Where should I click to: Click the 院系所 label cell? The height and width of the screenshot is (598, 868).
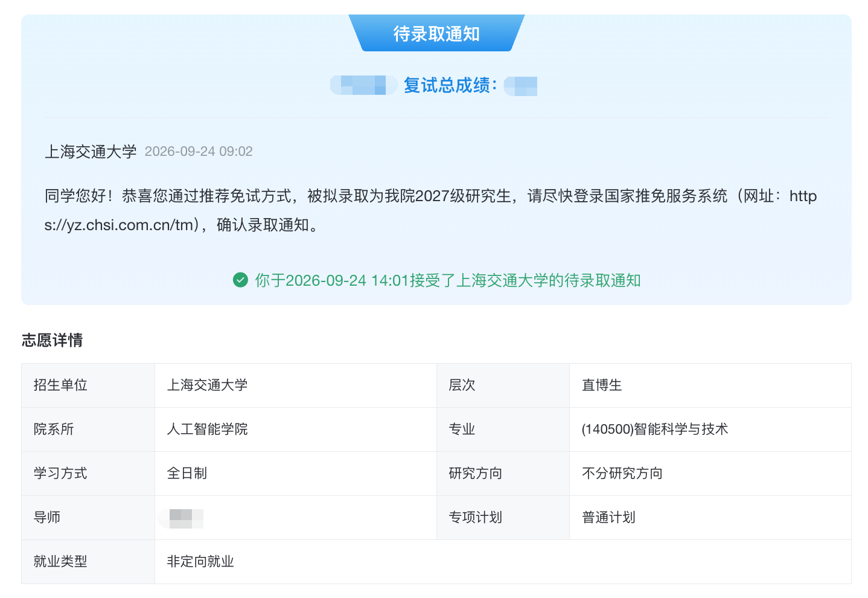pyautogui.click(x=88, y=429)
